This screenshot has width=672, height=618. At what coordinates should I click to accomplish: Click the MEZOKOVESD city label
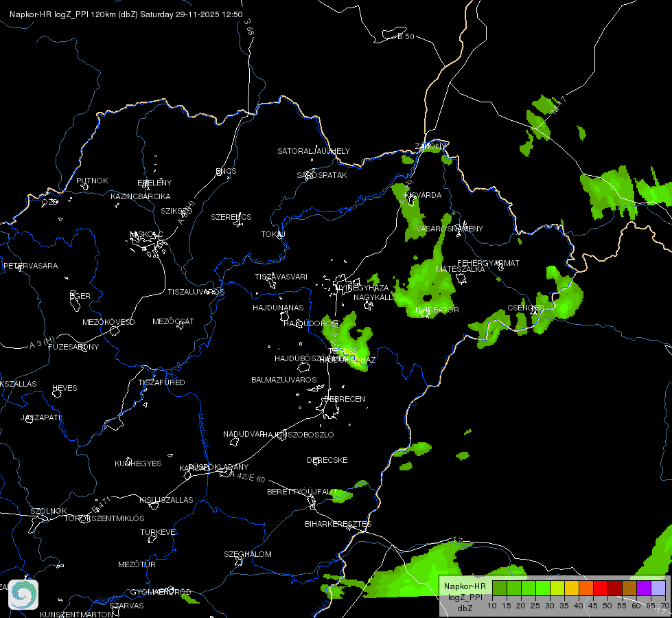click(x=108, y=321)
